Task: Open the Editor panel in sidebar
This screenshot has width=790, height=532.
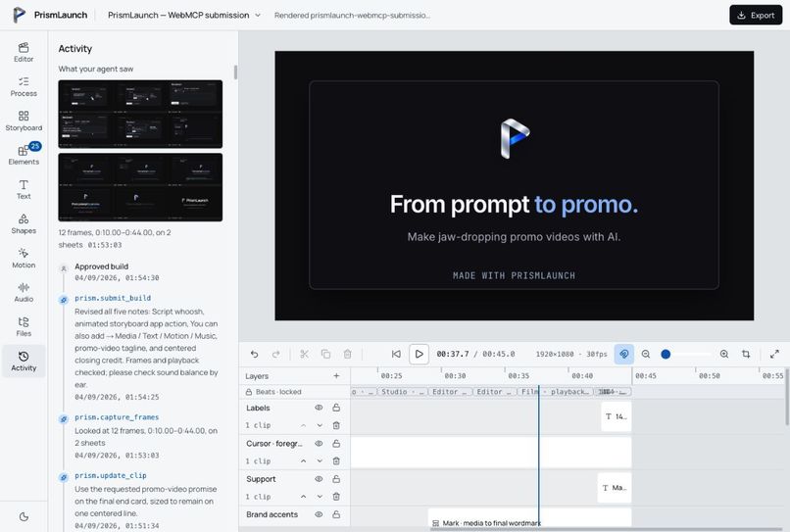Action: pos(24,52)
